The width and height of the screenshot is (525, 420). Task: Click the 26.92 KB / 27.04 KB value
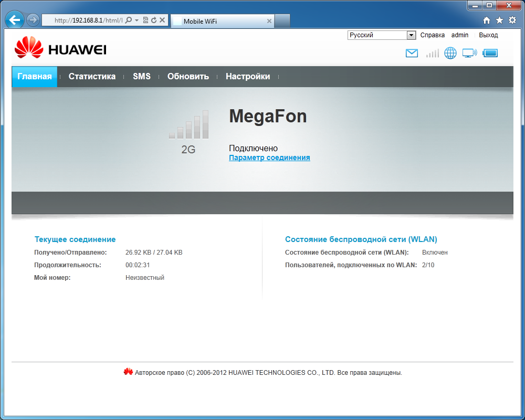[154, 253]
